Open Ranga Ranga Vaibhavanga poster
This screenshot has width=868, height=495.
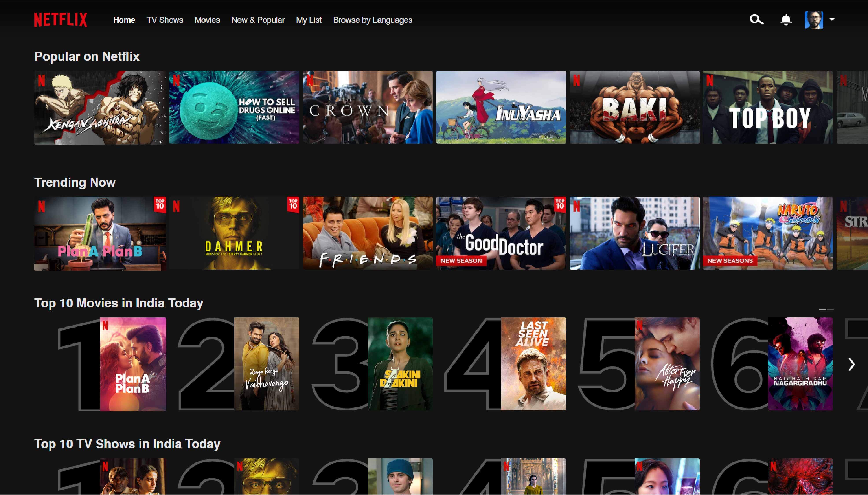click(267, 364)
